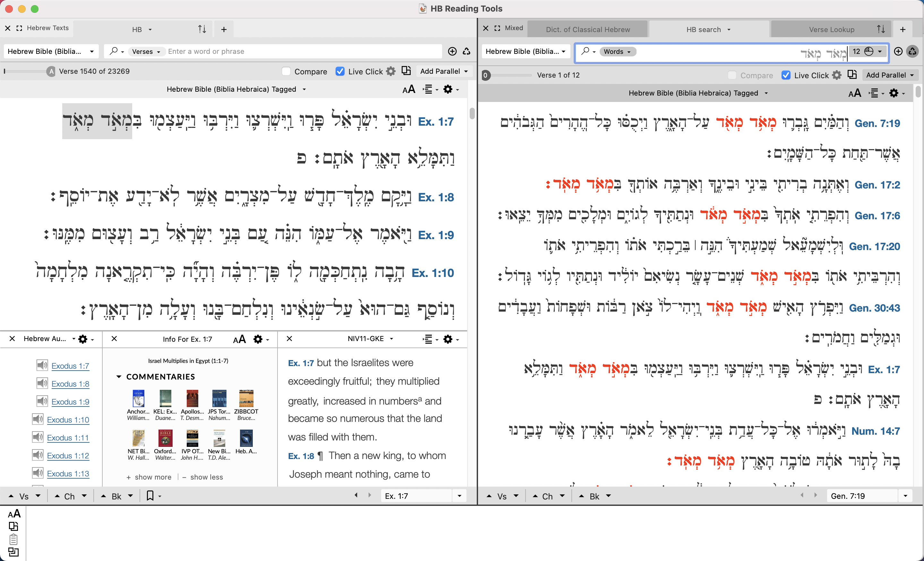This screenshot has width=924, height=561.
Task: Open the NIV11-GKE translation dropdown
Action: (370, 339)
